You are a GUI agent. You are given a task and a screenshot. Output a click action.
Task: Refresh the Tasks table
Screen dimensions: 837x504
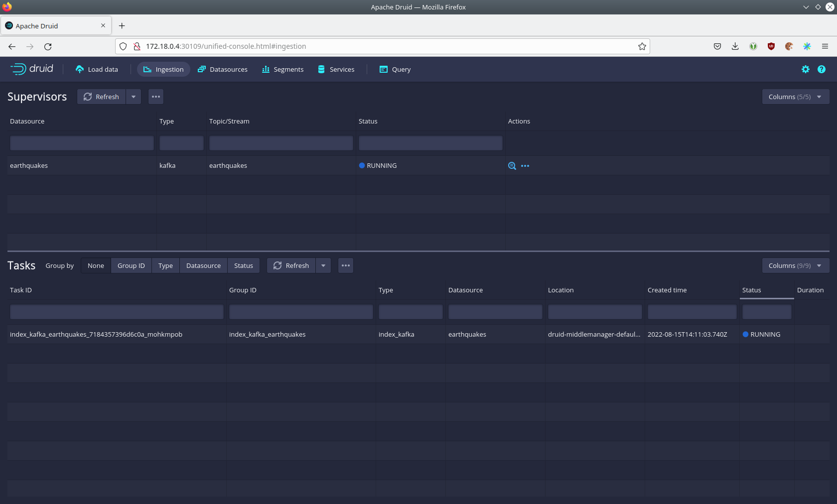point(291,265)
